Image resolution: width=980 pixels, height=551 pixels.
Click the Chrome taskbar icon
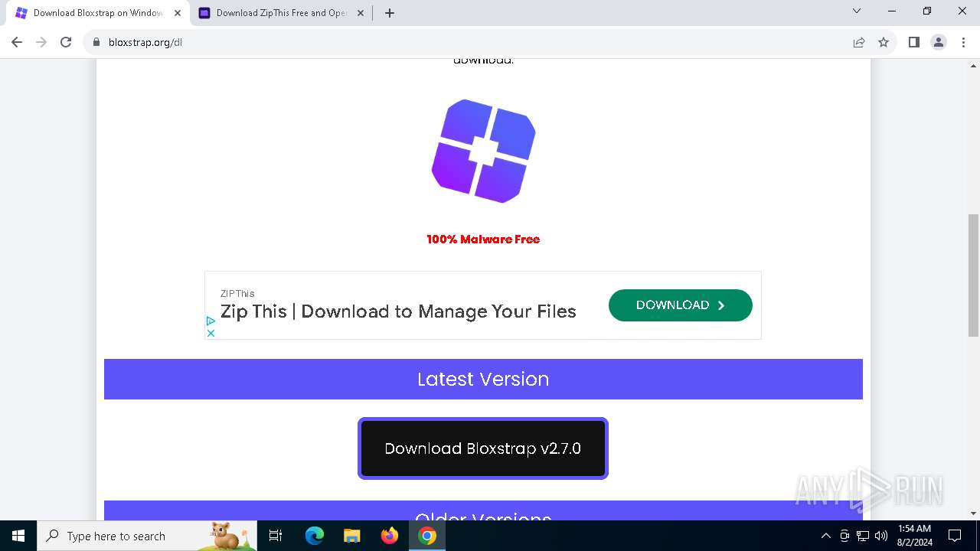tap(427, 536)
